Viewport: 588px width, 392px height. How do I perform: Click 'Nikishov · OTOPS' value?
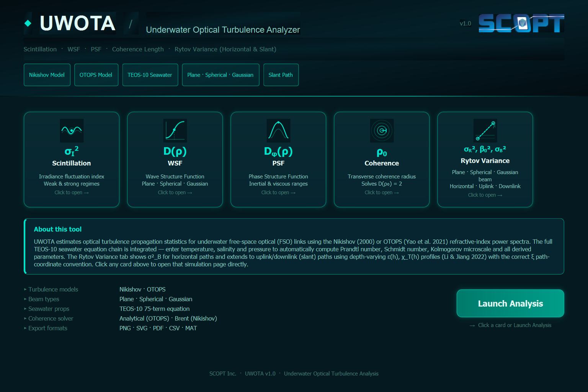(142, 289)
